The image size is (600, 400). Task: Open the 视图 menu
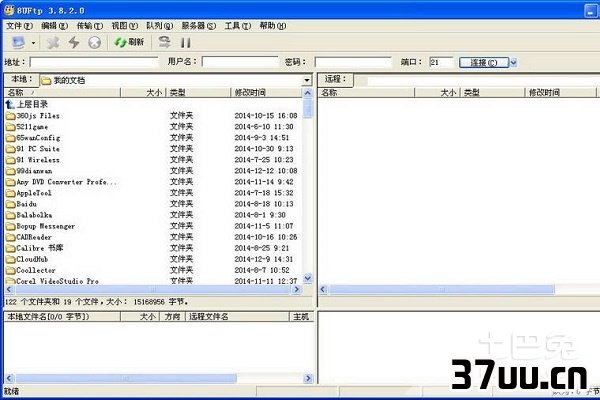[124, 26]
